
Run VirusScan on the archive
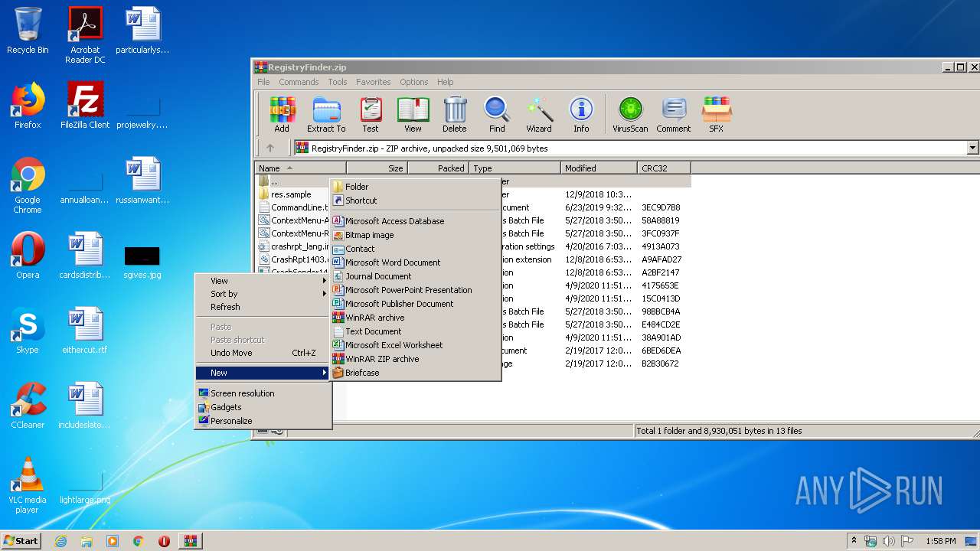[x=630, y=115]
